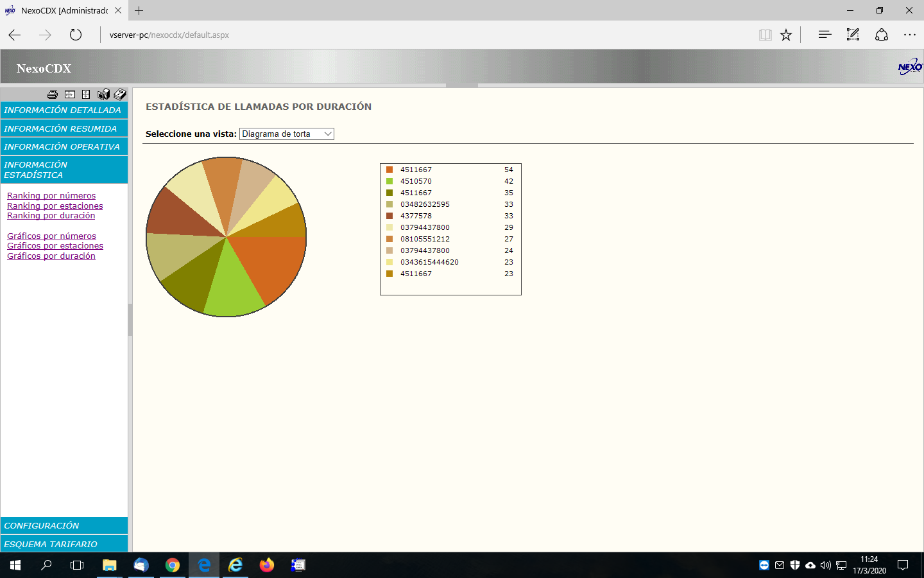Open the INFORMACIÓN DETALLADA menu section
The image size is (924, 578).
tap(64, 110)
